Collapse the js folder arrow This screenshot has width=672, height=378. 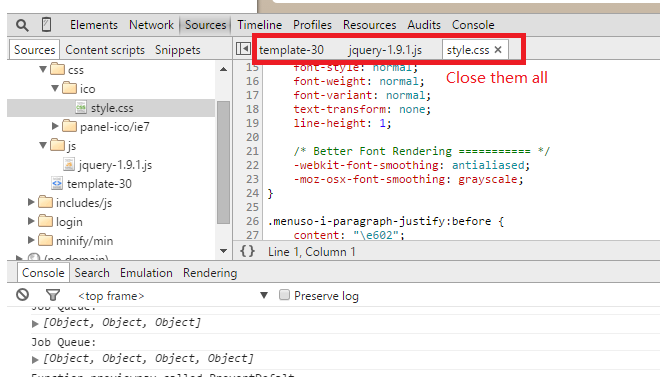coord(43,145)
